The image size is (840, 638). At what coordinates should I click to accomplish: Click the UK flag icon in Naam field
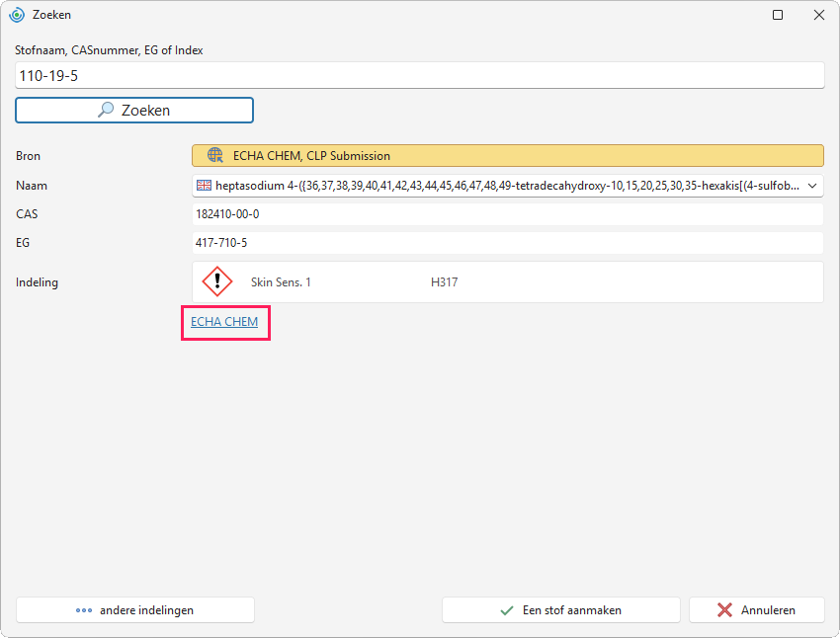[204, 186]
